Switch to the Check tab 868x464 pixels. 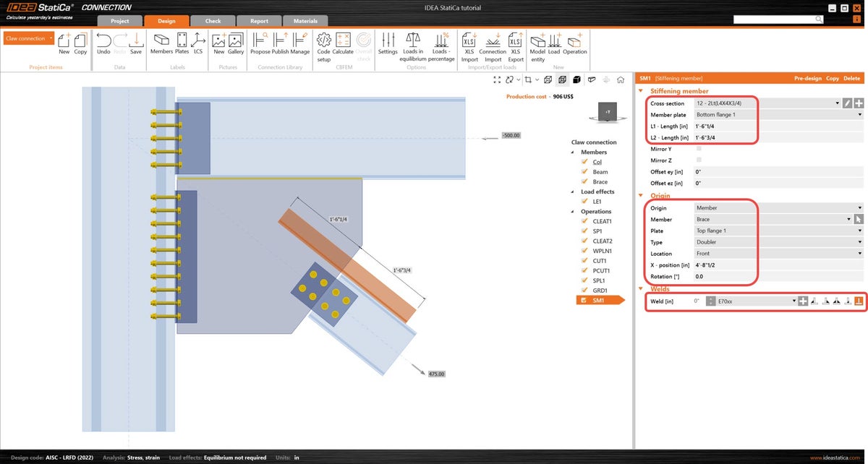tap(212, 21)
